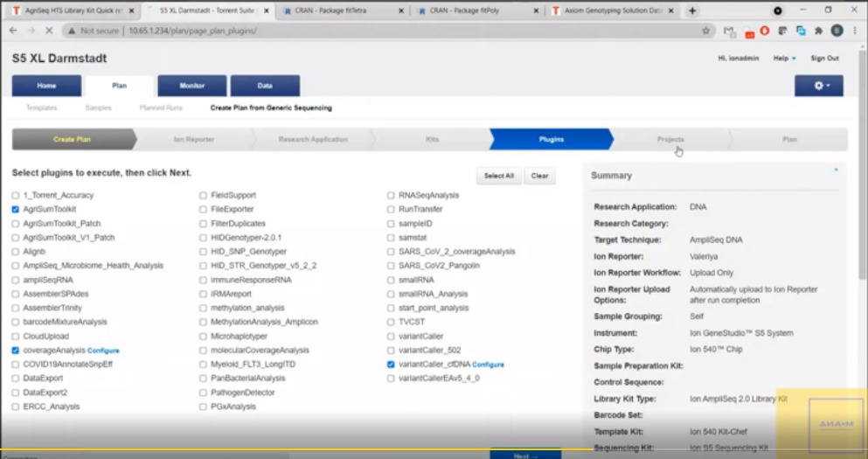Open the browser profile avatar
The height and width of the screenshot is (459, 868).
coord(837,31)
